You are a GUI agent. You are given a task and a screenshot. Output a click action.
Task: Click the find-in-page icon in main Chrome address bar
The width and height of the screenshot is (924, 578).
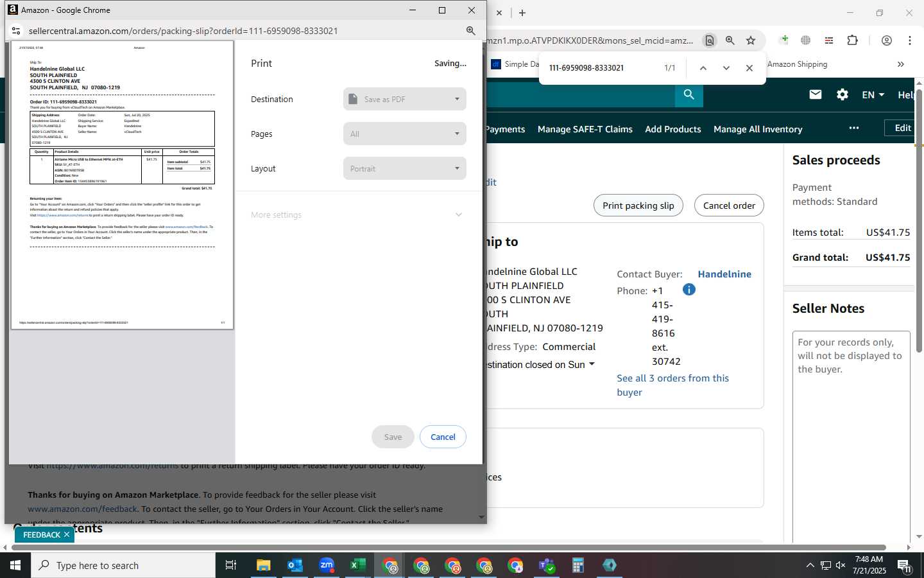pyautogui.click(x=709, y=40)
